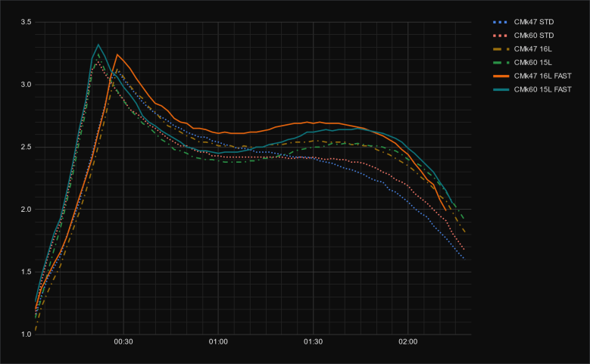Click the peak of the solid teal line
The image size is (590, 364).
(x=98, y=45)
